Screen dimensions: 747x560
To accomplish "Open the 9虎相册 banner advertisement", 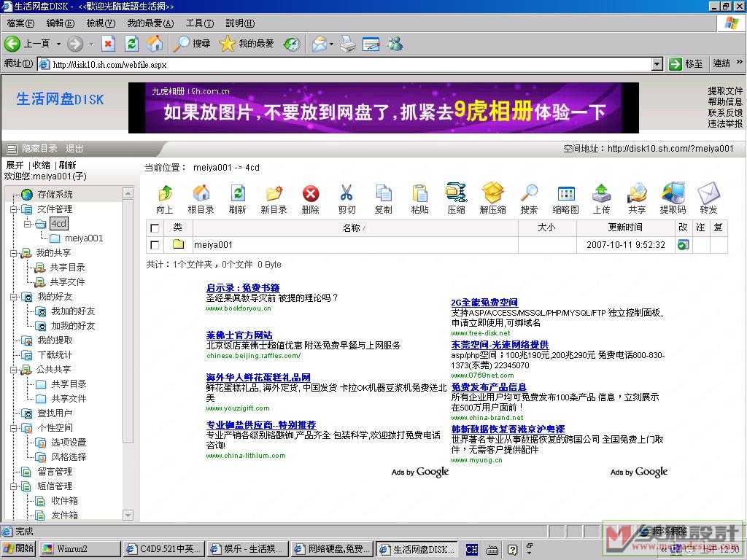I will click(384, 108).
